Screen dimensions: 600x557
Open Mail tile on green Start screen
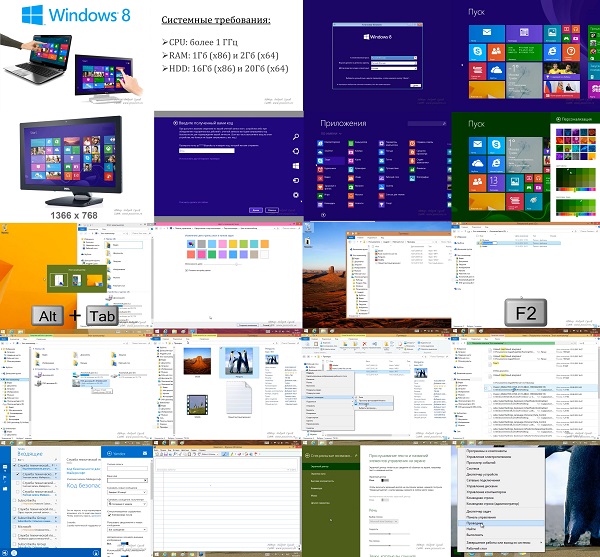click(478, 145)
